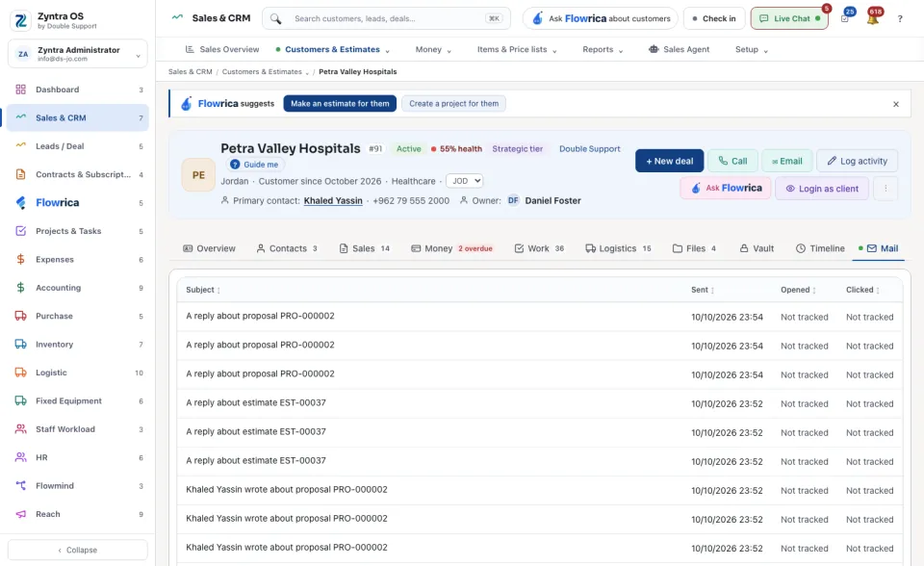The image size is (924, 566).
Task: Collapse the sidebar
Action: click(78, 550)
